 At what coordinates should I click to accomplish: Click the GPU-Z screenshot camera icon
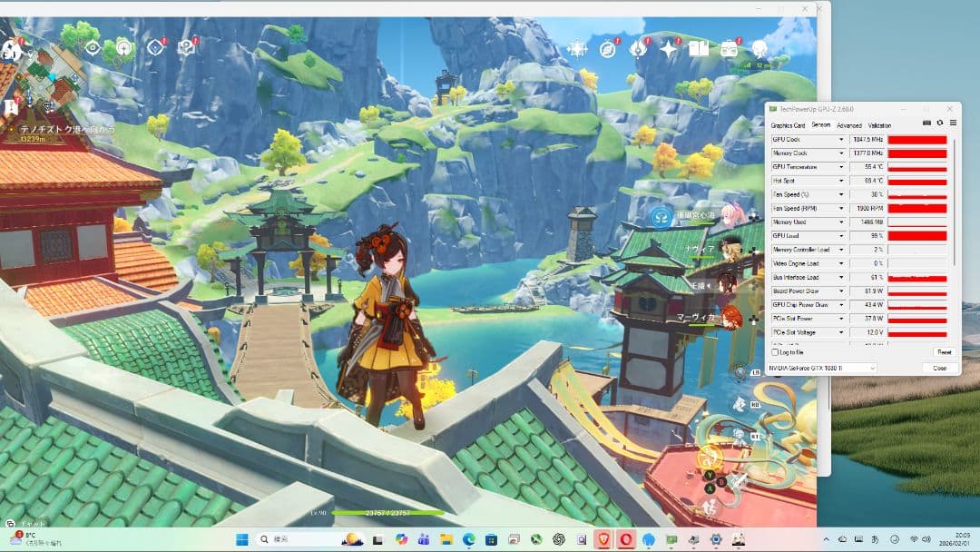pyautogui.click(x=926, y=123)
